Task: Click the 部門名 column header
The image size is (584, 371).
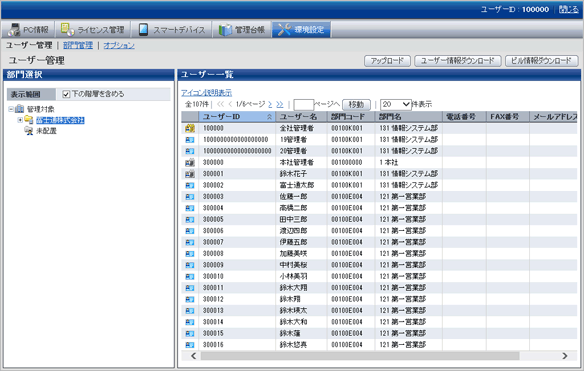Action: pyautogui.click(x=409, y=117)
